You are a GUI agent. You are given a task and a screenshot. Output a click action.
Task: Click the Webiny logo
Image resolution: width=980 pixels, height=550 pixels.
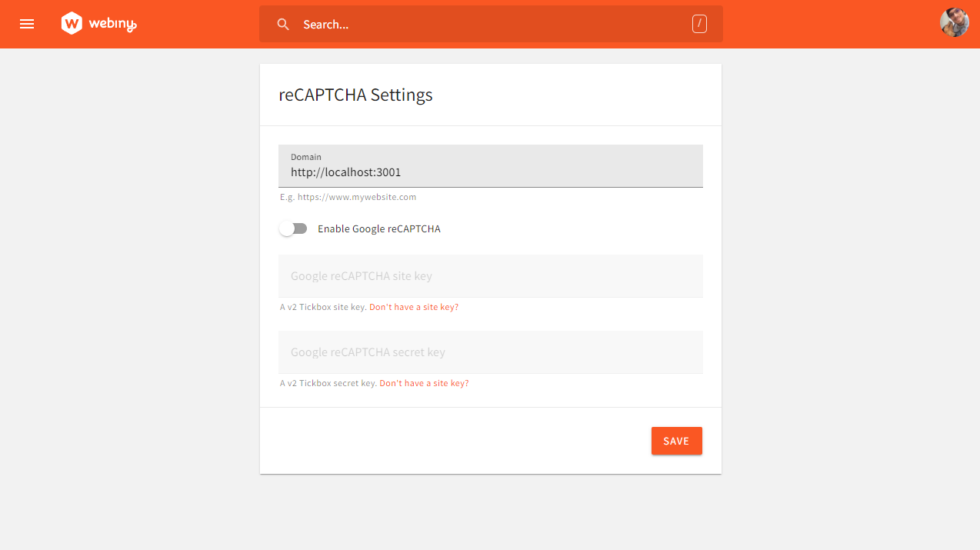(x=98, y=24)
